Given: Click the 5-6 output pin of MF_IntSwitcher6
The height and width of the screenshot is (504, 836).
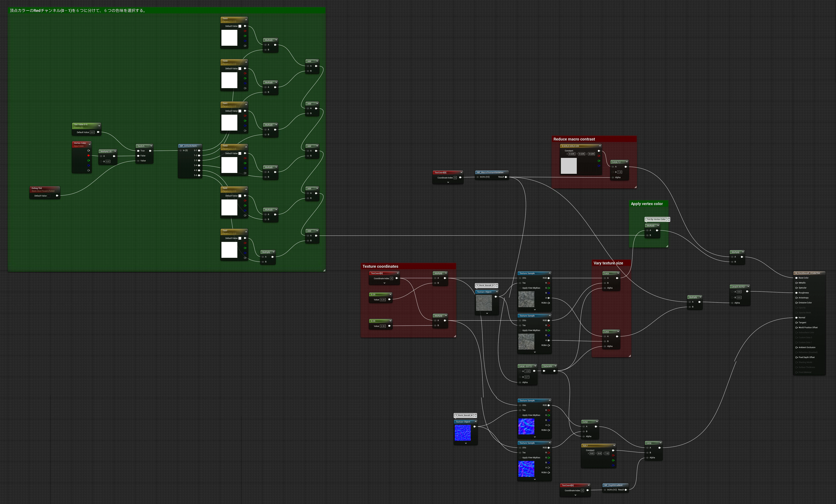Looking at the screenshot, I should coord(199,175).
